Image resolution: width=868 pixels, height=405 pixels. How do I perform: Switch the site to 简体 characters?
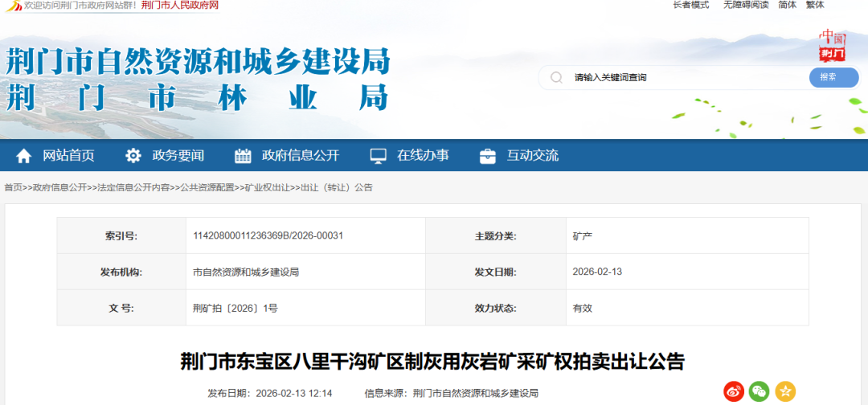(788, 5)
